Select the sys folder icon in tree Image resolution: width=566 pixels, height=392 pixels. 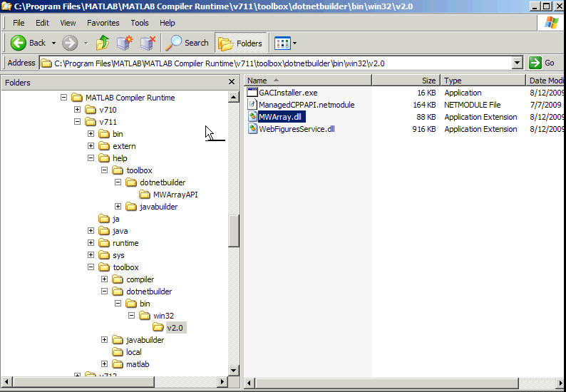point(104,255)
